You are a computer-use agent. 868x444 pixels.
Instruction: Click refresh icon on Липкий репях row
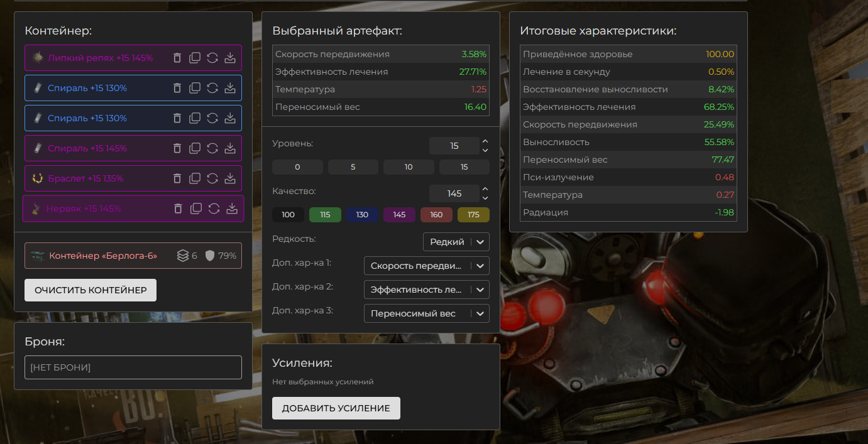pos(212,58)
